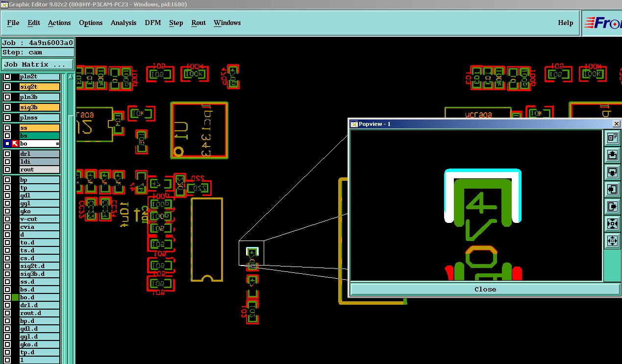Select layer name gdl
The height and width of the screenshot is (364, 622).
click(x=39, y=195)
